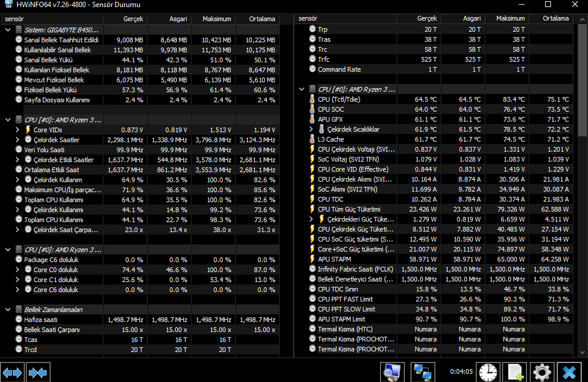This screenshot has width=588, height=382.
Task: Open sensor settings gear icon
Action: tap(542, 372)
